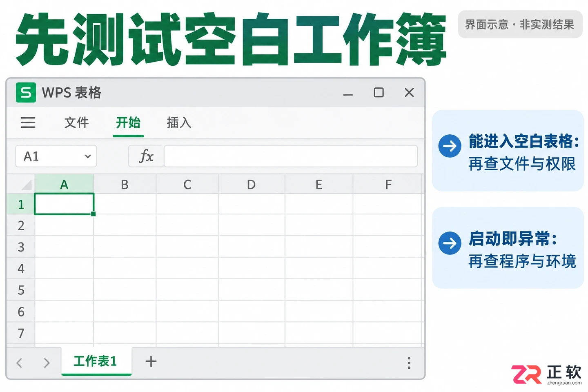Screen dimensions: 588x392
Task: Click the green WPS 表格 app icon
Action: (x=26, y=92)
